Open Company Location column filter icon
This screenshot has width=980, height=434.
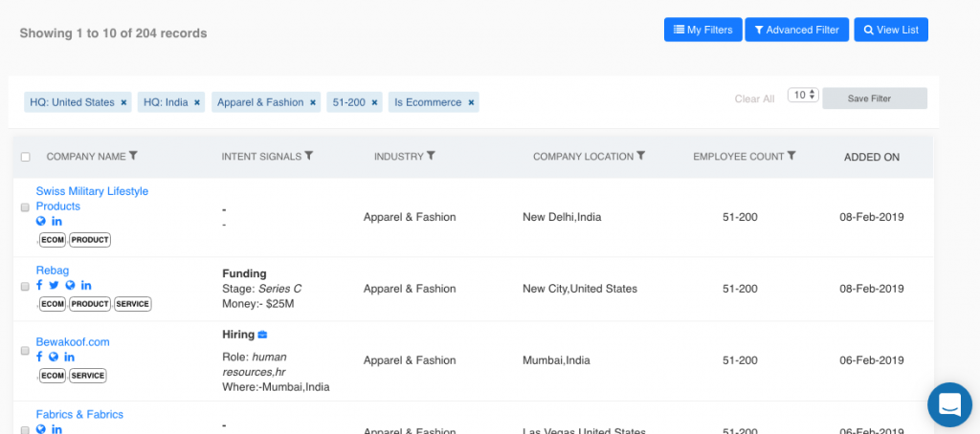pos(640,156)
